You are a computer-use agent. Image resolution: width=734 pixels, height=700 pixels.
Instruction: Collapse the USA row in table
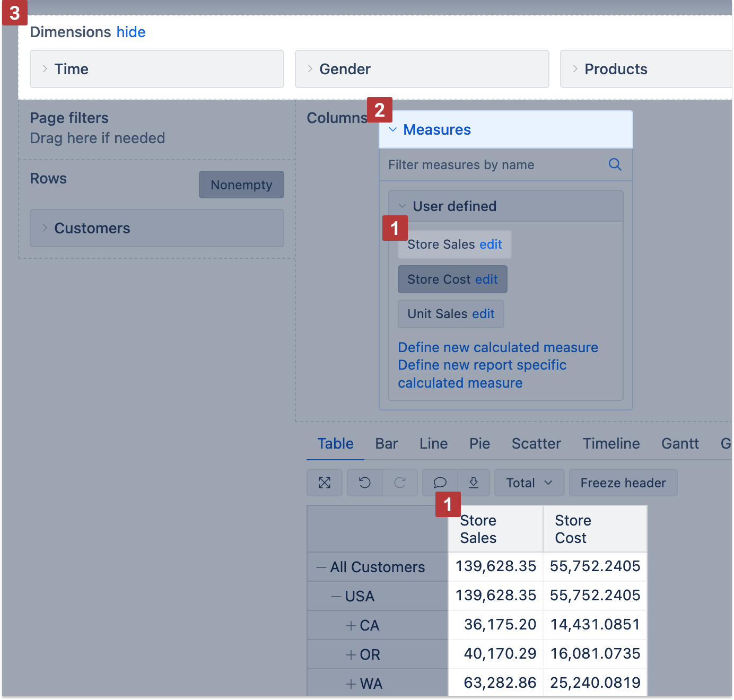[x=336, y=597]
